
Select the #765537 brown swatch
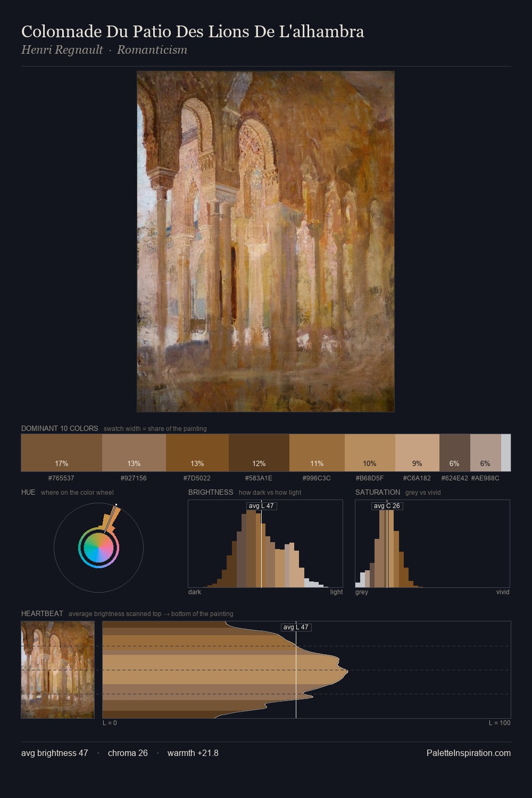click(62, 453)
